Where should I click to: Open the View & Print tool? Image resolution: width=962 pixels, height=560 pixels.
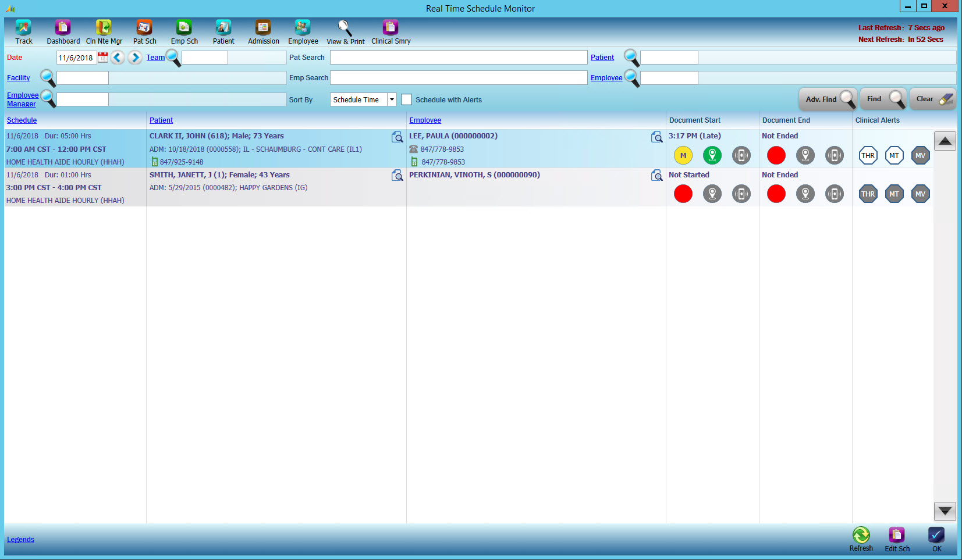[x=345, y=31]
